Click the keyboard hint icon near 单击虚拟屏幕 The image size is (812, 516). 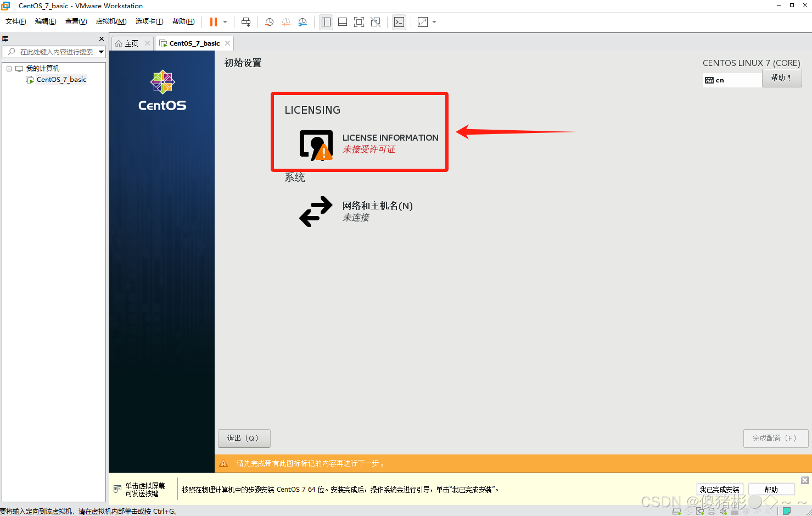(x=117, y=489)
